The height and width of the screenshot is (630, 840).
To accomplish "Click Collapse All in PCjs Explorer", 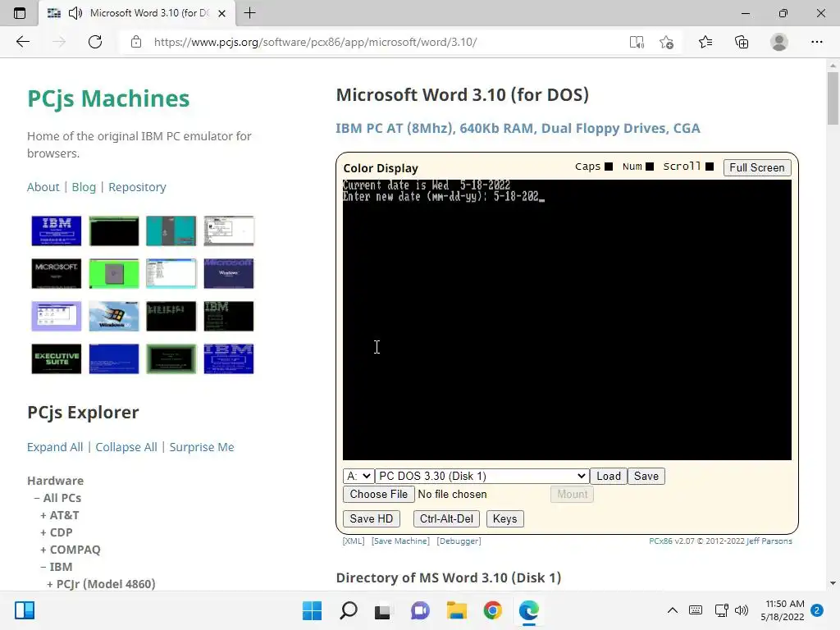I will pyautogui.click(x=126, y=447).
